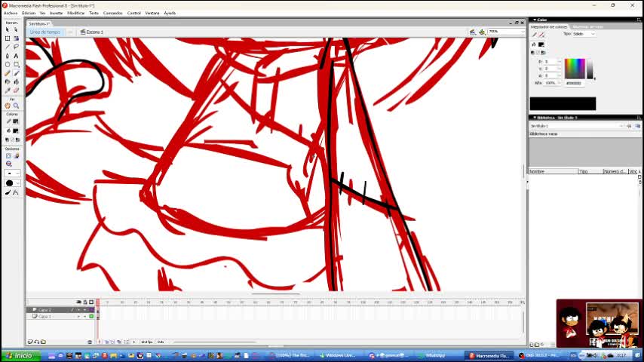The width and height of the screenshot is (644, 362).
Task: Activate the Zoom magnifier tool
Action: tap(16, 106)
